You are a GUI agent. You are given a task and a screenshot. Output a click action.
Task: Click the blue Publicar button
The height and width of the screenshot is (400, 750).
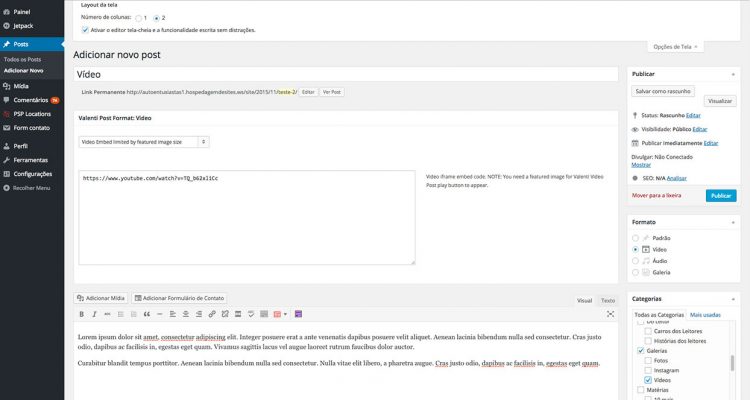(720, 196)
